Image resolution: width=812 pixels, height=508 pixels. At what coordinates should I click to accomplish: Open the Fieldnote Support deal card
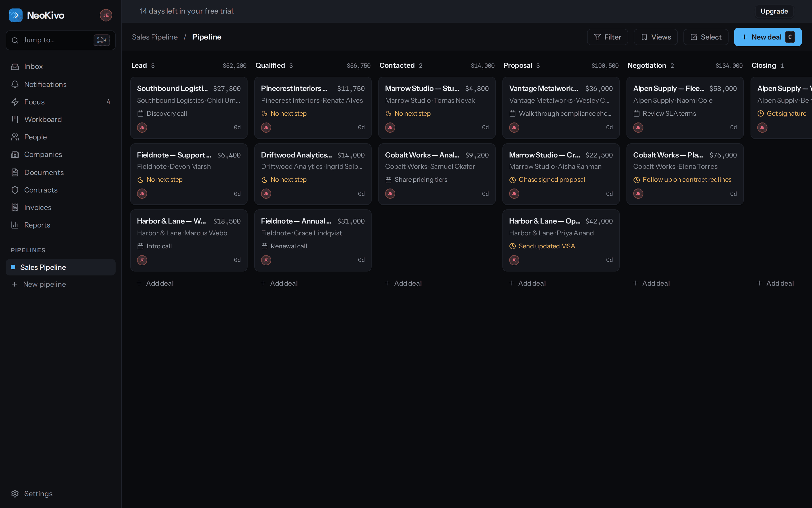point(189,174)
